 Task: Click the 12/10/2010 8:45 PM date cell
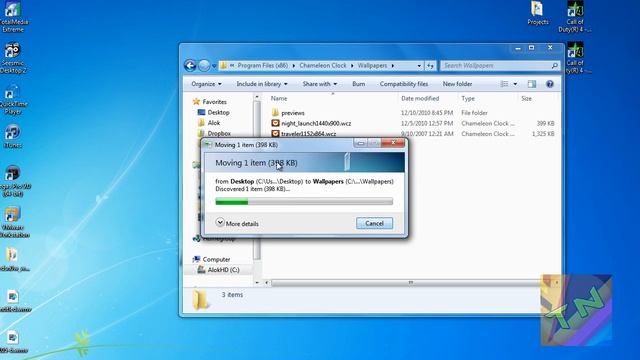(427, 113)
